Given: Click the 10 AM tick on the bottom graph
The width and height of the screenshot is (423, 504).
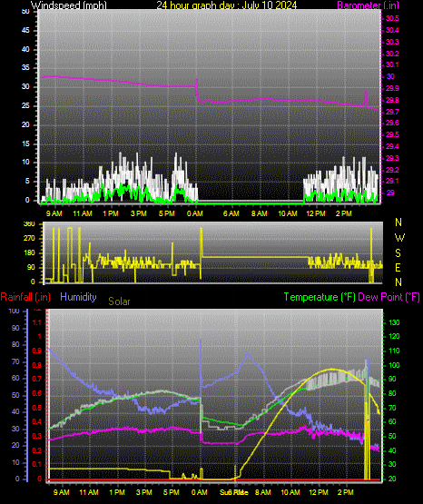Looking at the screenshot, I should (290, 492).
